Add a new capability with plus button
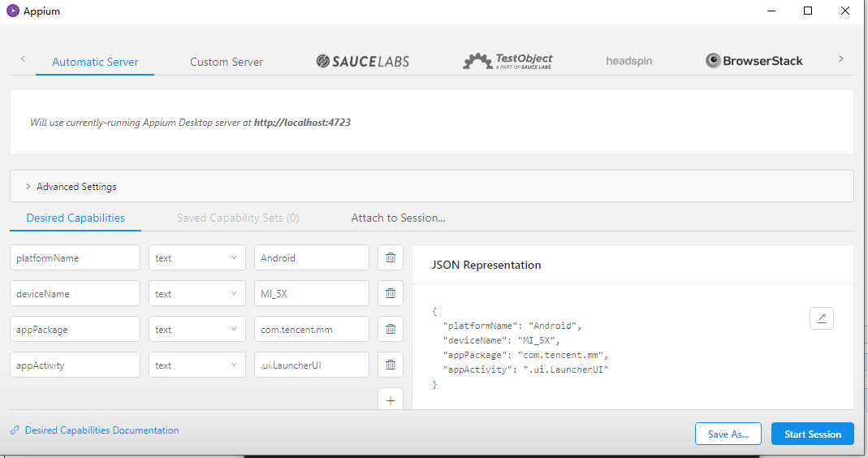Screen dimensions: 868x458 [x=391, y=400]
